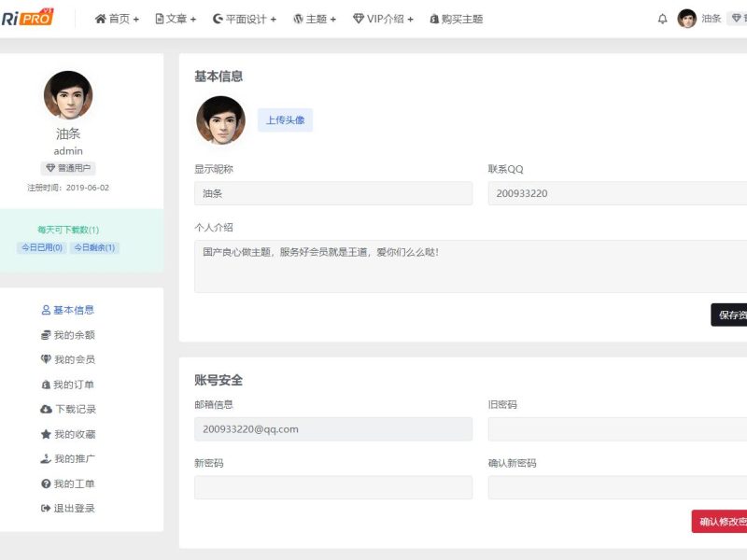Viewport: 747px width, 560px height.
Task: Open 我的工单 help item
Action: click(68, 483)
